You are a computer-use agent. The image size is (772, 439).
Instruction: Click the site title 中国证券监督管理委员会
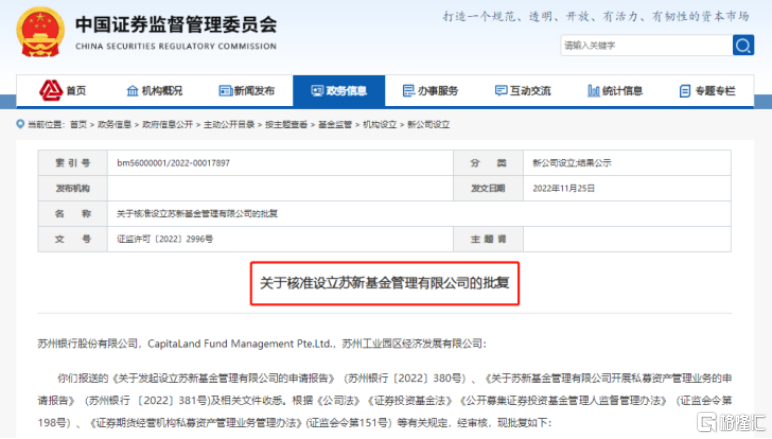(176, 25)
